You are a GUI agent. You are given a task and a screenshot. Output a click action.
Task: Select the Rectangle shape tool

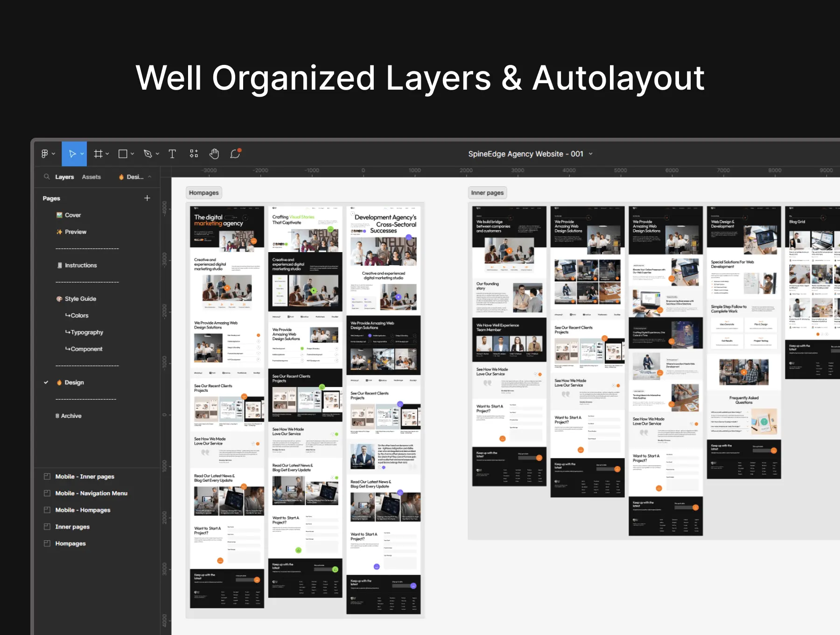(x=123, y=154)
